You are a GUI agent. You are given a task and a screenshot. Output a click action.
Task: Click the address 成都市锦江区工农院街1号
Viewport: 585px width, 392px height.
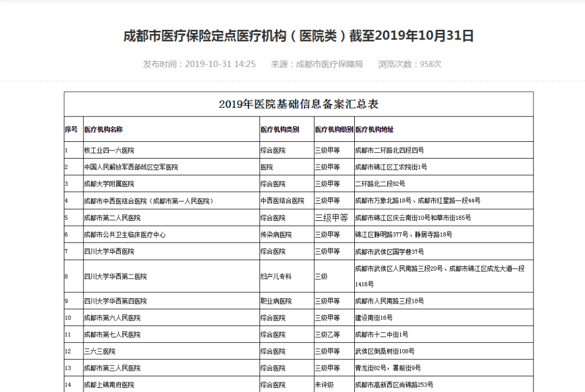[x=391, y=167]
